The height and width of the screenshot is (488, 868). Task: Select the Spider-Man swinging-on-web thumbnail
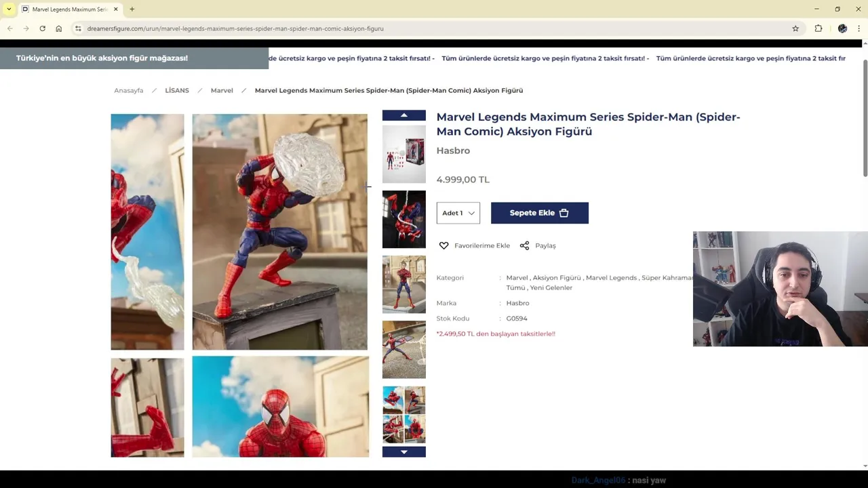404,219
